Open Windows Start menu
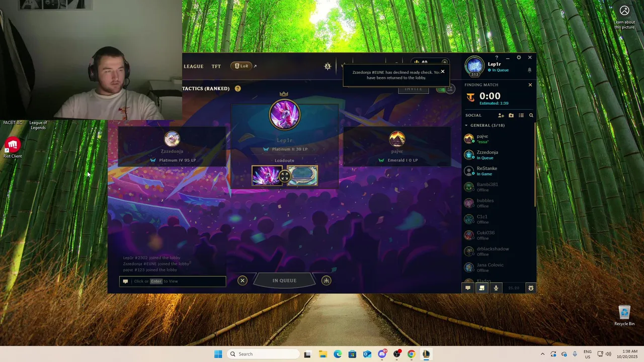Viewport: 644px width, 362px height. pyautogui.click(x=218, y=354)
